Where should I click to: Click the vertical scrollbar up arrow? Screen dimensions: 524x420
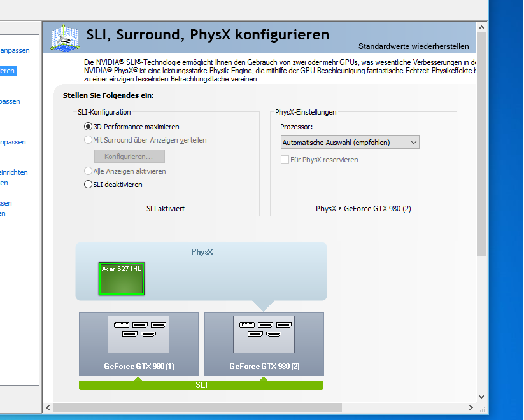(481, 28)
